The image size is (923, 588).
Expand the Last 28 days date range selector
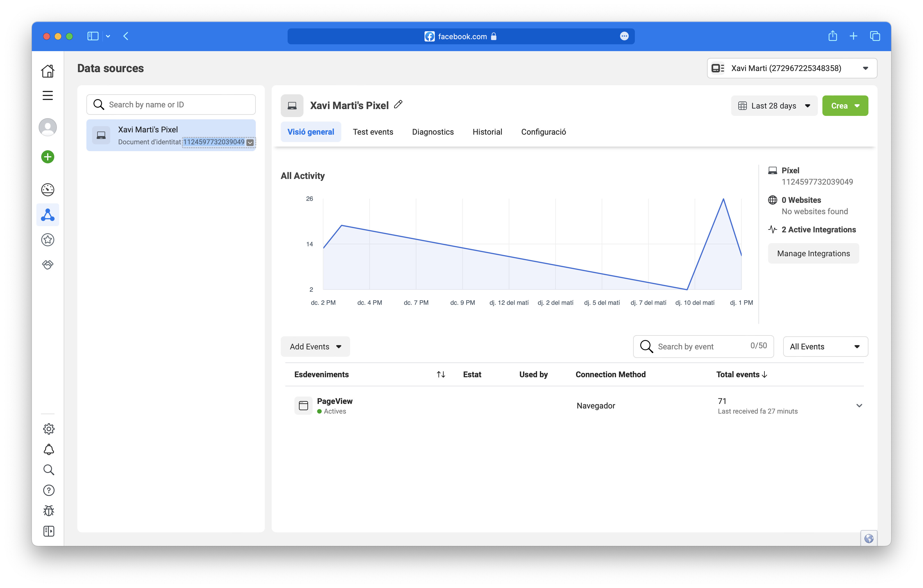tap(774, 106)
